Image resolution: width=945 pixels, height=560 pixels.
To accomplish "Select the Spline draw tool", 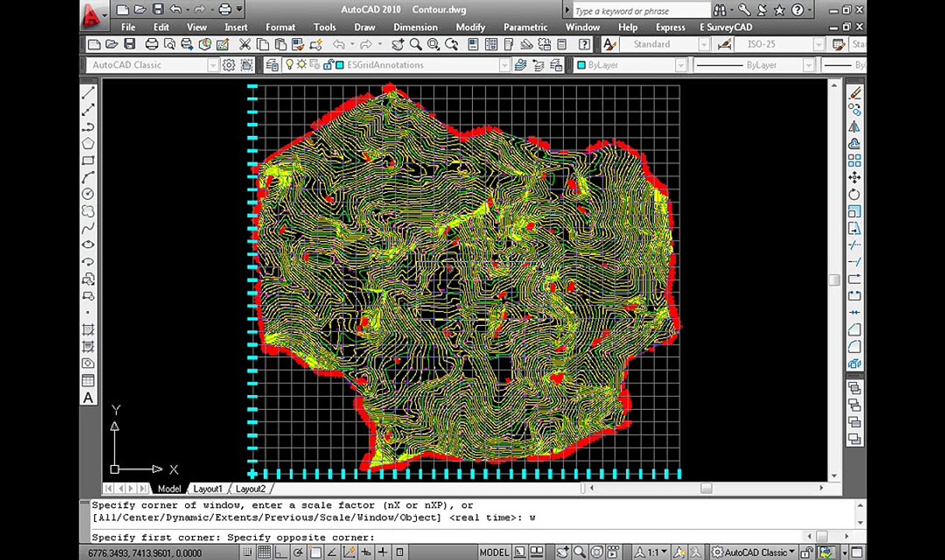I will click(88, 228).
